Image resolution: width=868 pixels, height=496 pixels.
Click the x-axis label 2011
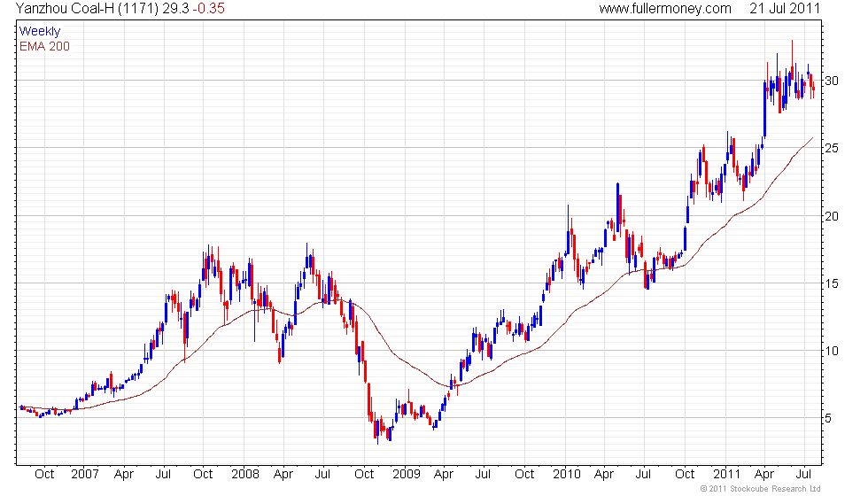(727, 475)
